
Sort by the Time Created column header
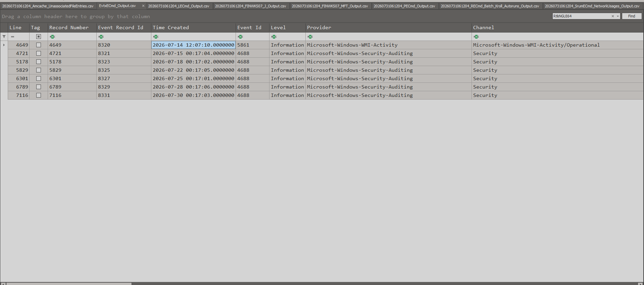click(193, 27)
